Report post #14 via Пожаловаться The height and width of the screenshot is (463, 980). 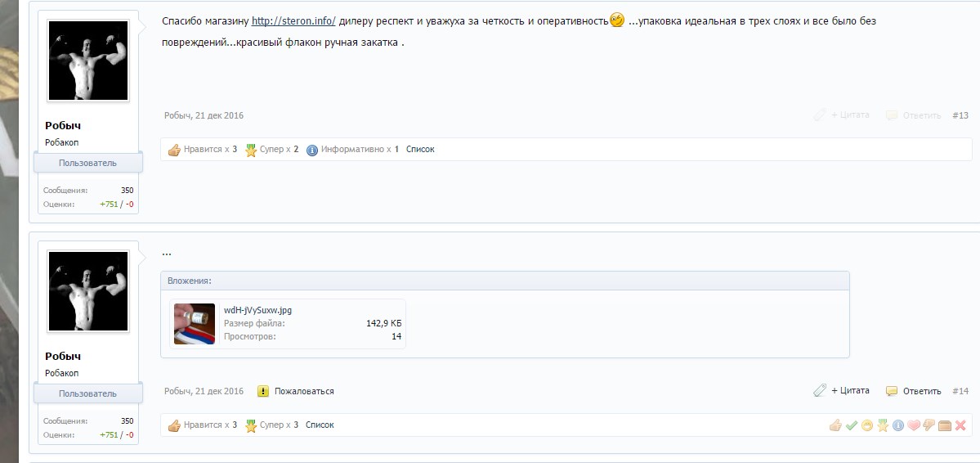(304, 392)
